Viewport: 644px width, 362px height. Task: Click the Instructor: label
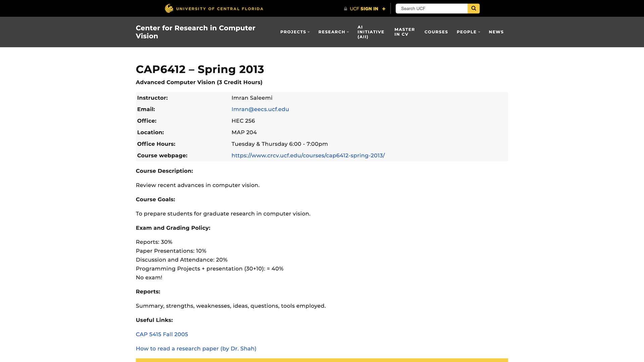click(x=152, y=98)
